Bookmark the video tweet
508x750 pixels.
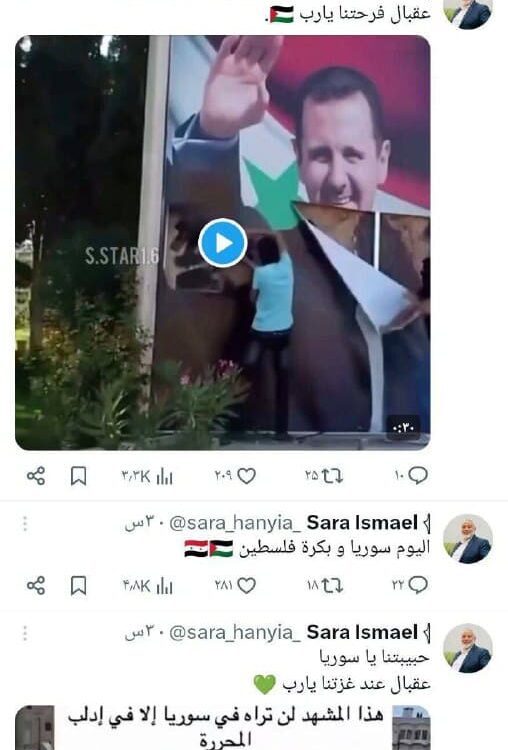click(x=78, y=476)
